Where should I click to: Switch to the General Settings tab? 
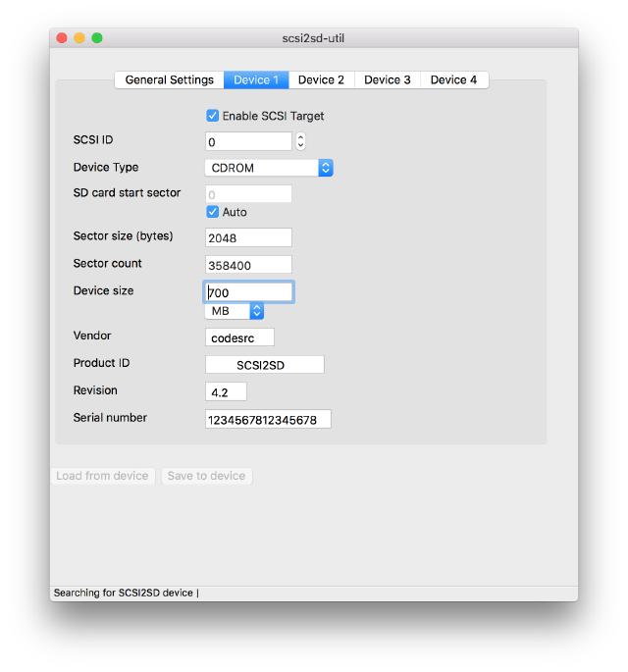pos(169,80)
